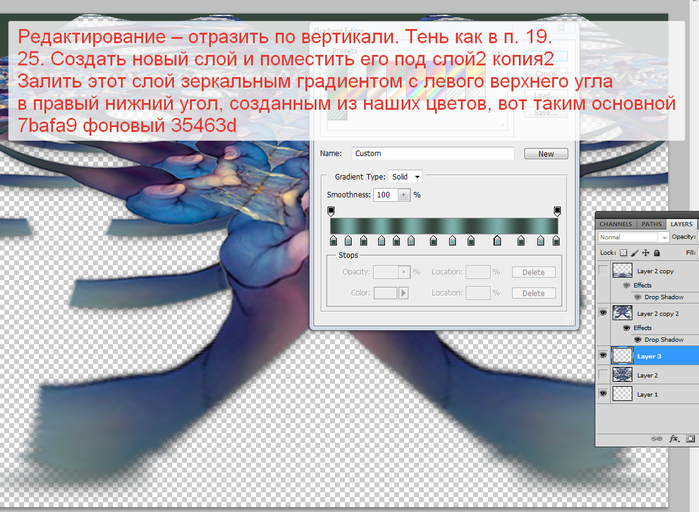Click on the teal gradient preview bar
699x512 pixels.
point(444,226)
